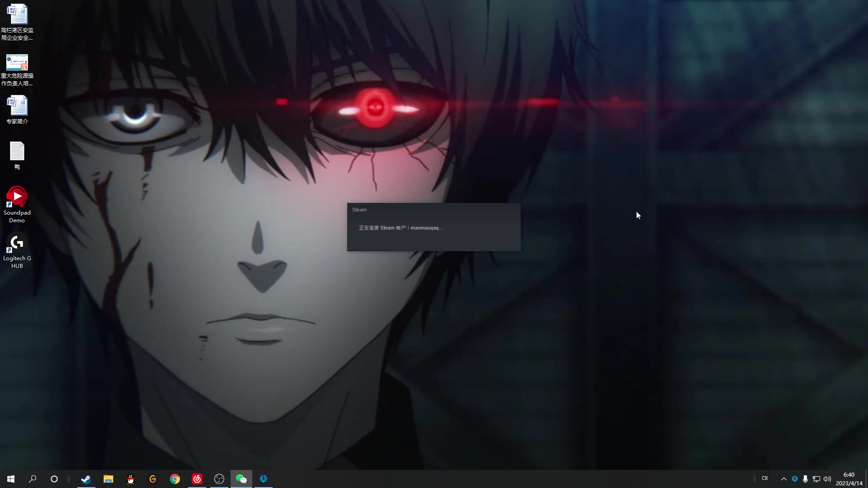The height and width of the screenshot is (488, 868).
Task: Select Logitech G HUB desktop shortcut
Action: [17, 251]
